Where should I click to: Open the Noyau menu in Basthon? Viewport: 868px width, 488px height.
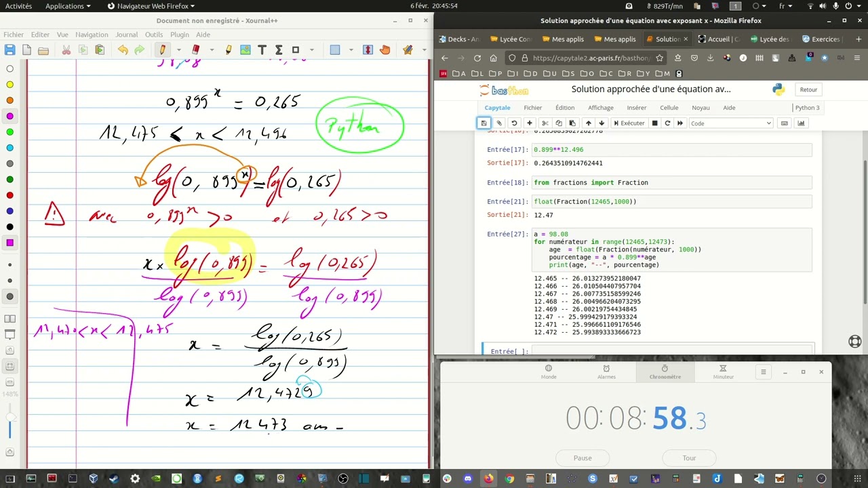tap(701, 108)
